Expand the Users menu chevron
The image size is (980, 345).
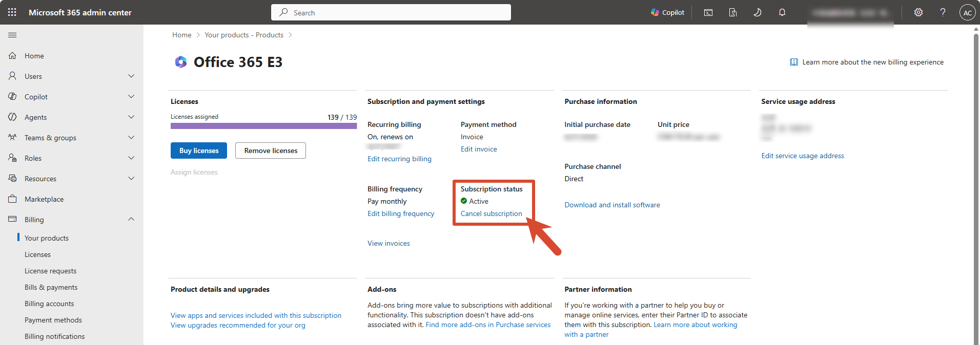(131, 76)
